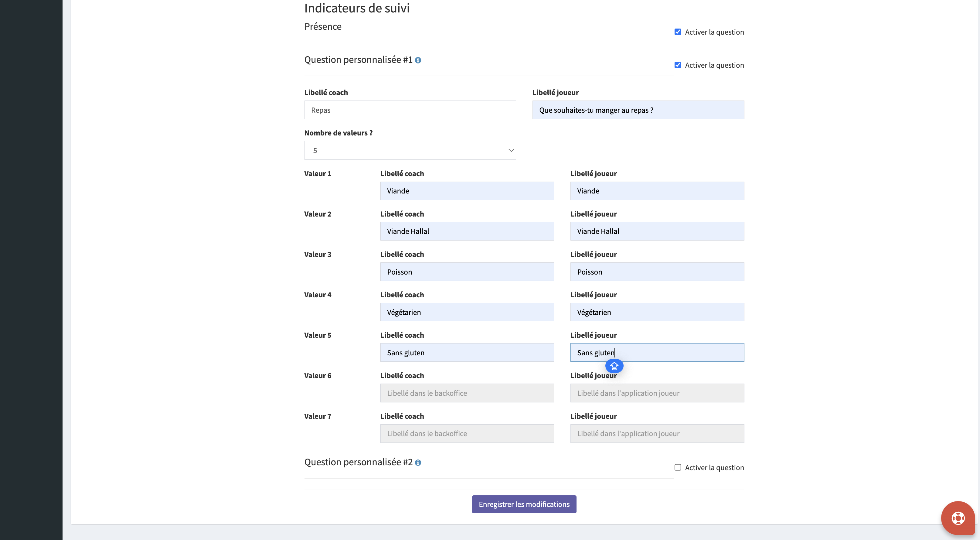Click the Valeur 5 row label
The width and height of the screenshot is (980, 540).
point(318,335)
